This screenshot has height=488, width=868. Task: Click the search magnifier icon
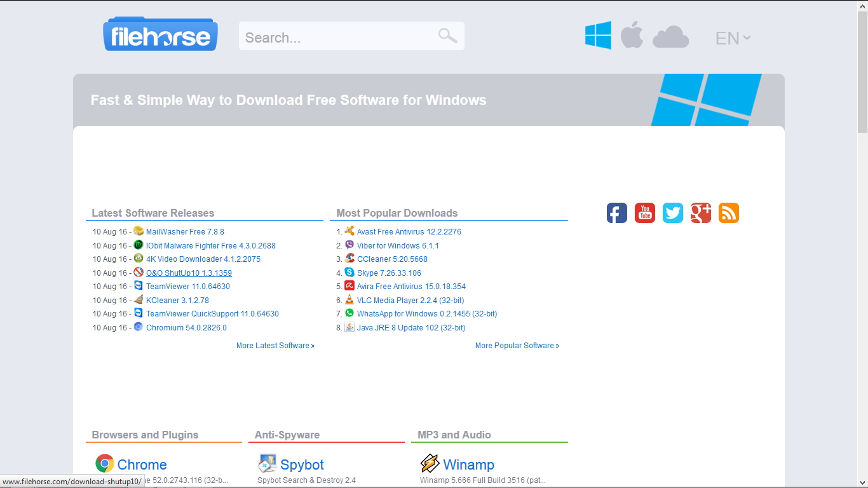tap(447, 36)
